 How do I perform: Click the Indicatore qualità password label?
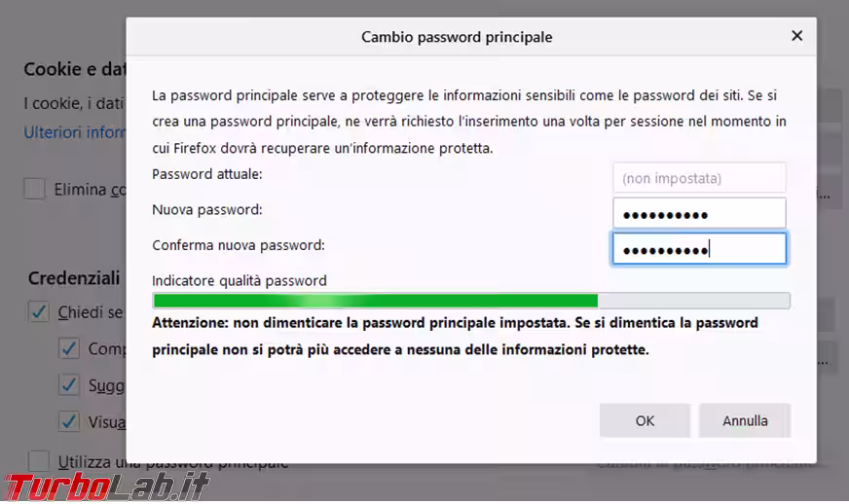pyautogui.click(x=240, y=280)
